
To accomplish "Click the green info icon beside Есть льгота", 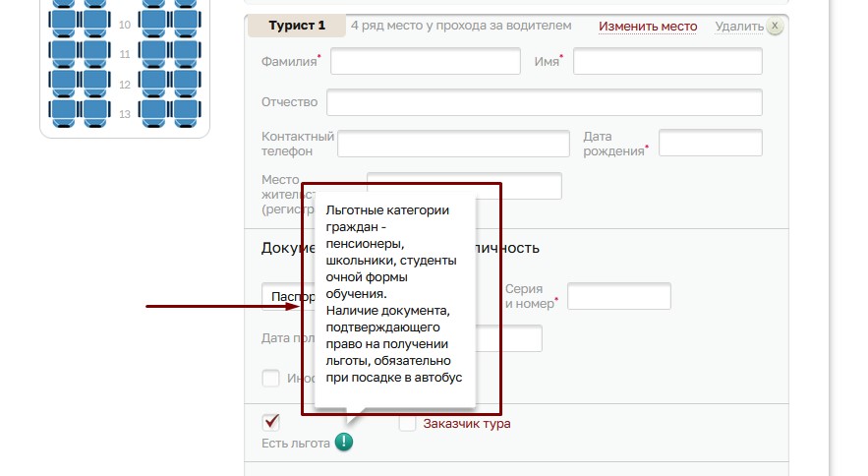I will [343, 443].
